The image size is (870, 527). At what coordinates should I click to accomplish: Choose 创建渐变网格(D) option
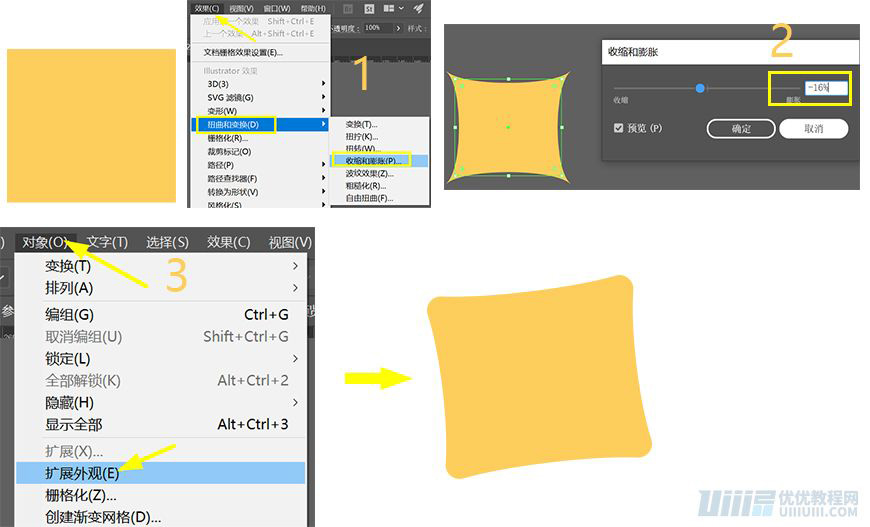103,517
